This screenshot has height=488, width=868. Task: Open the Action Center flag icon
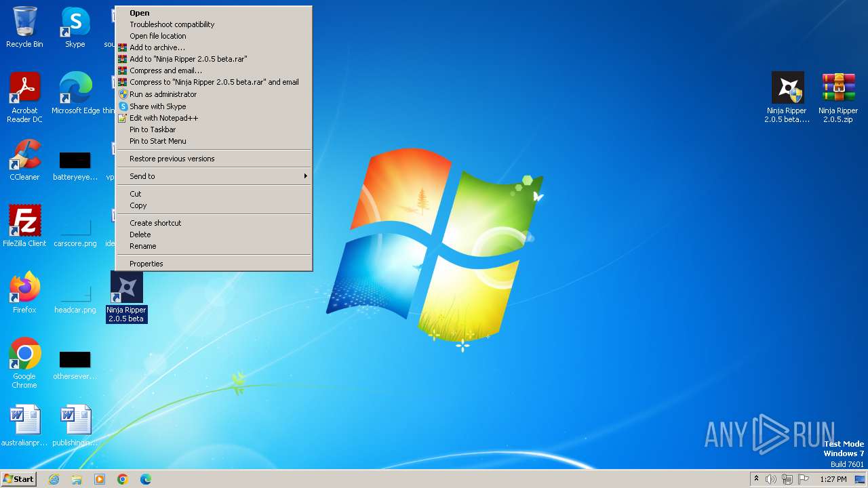click(804, 479)
